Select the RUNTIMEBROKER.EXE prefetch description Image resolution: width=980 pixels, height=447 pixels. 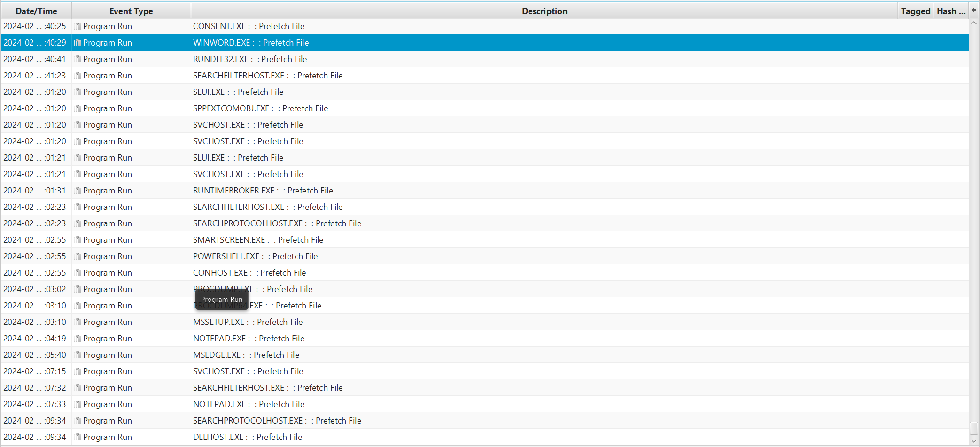click(x=263, y=191)
